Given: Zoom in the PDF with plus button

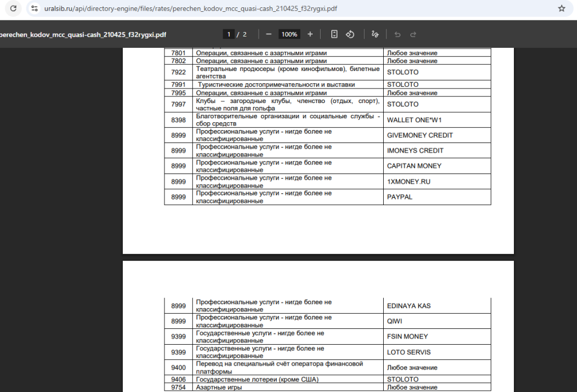Looking at the screenshot, I should coord(310,34).
